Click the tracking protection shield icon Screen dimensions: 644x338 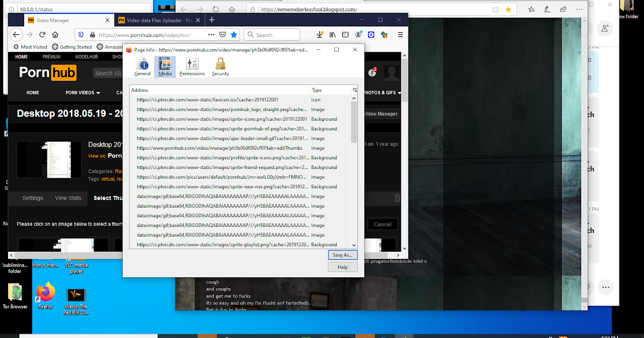pos(81,34)
